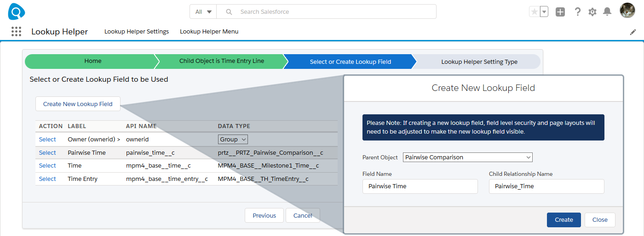Click the search magnifier icon

(229, 12)
